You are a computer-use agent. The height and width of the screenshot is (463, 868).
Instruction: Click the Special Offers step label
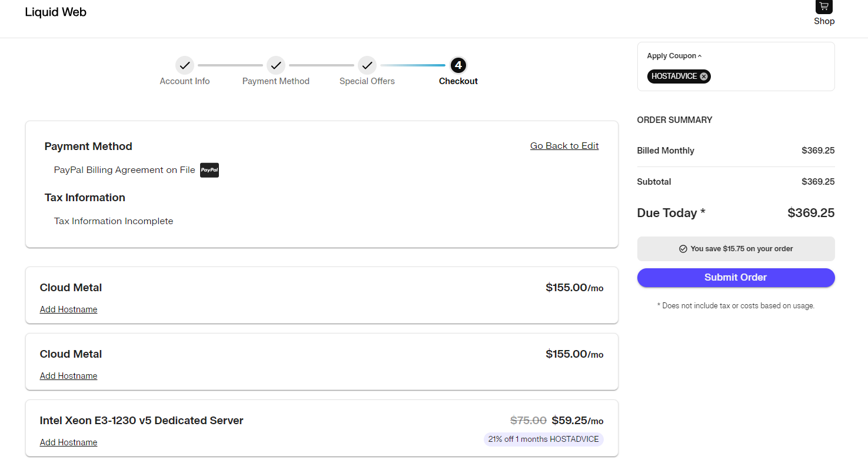coord(367,81)
